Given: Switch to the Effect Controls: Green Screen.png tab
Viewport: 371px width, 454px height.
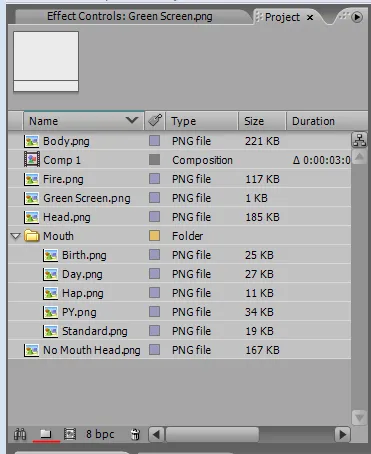Looking at the screenshot, I should [130, 16].
